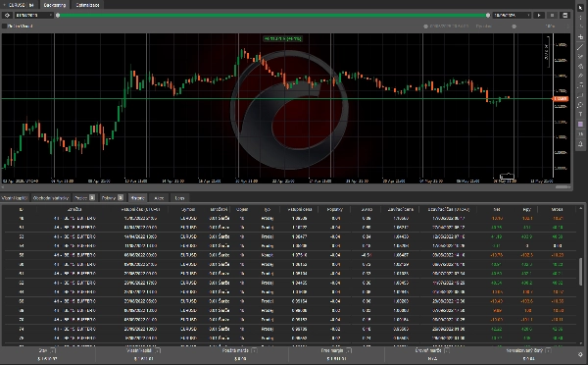Select the cursor pointer tool in drawing toolbar
588x365 pixels.
click(x=580, y=8)
